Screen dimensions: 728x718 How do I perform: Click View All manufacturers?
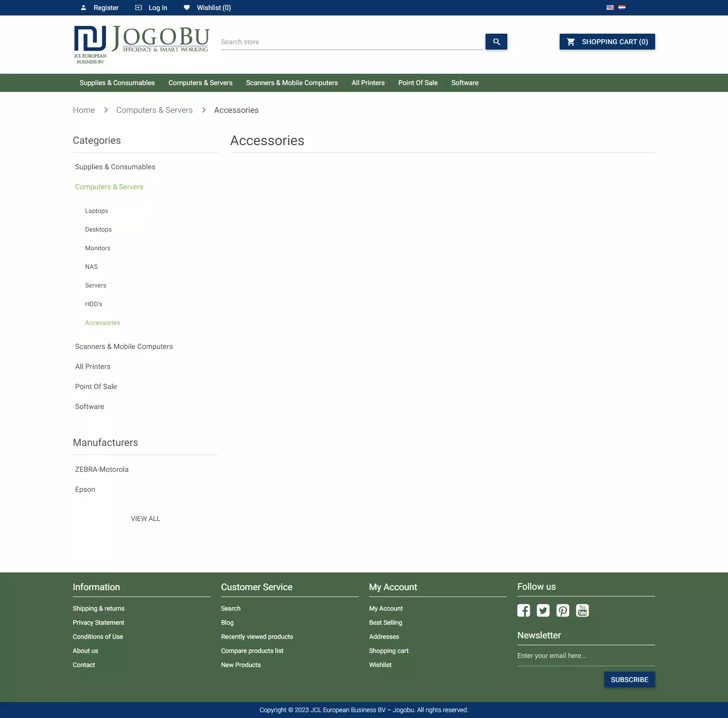[x=145, y=519]
